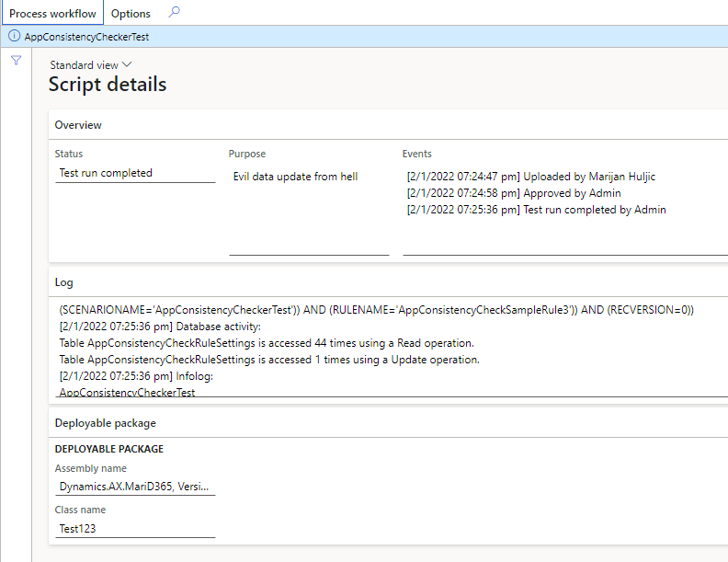Screen dimensions: 728x562
Task: Click the info icon beside AppConsistencyCheckerTest
Action: click(x=15, y=36)
